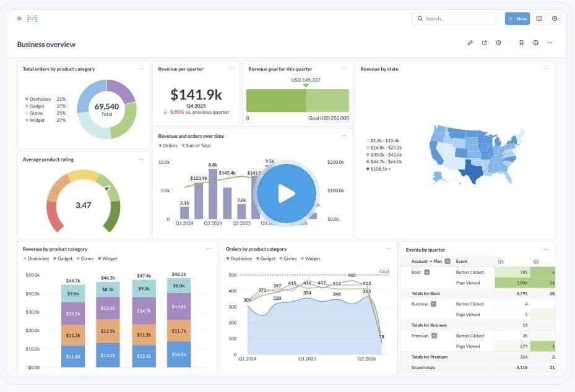Collapse the Account → Plan column

(x=447, y=261)
